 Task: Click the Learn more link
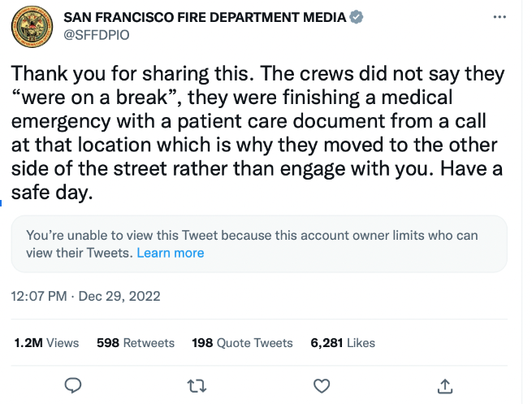pos(171,253)
